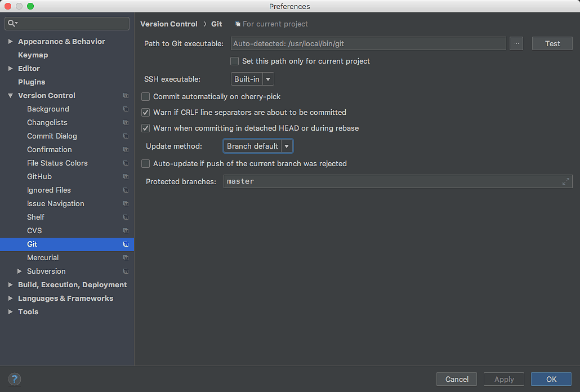580x392 pixels.
Task: Click the search magnifier icon in sidebar
Action: 12,24
